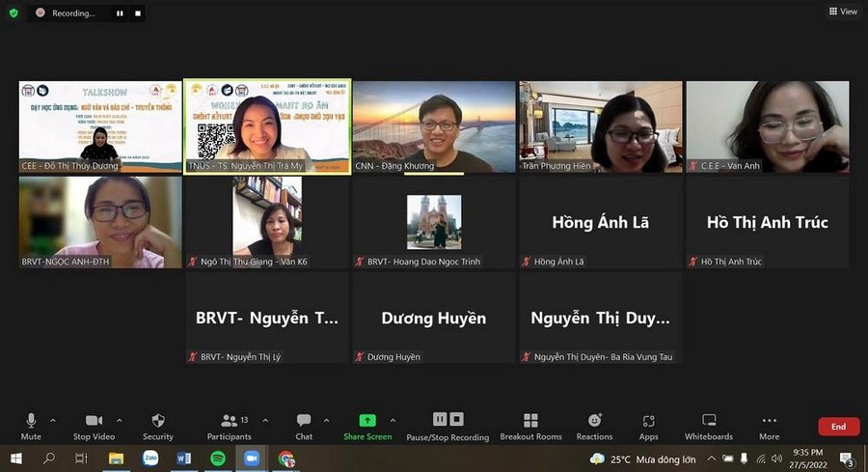Open Spotify from the Windows taskbar
Screen dimensions: 868x472
[x=218, y=458]
